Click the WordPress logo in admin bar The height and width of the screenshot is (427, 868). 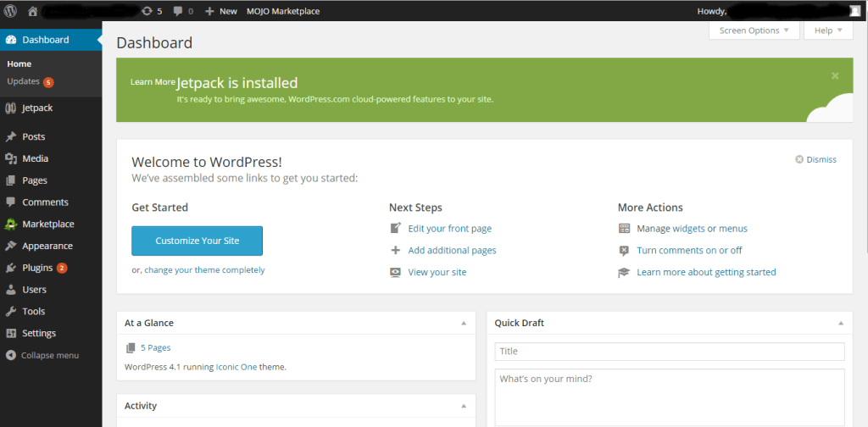click(x=10, y=10)
